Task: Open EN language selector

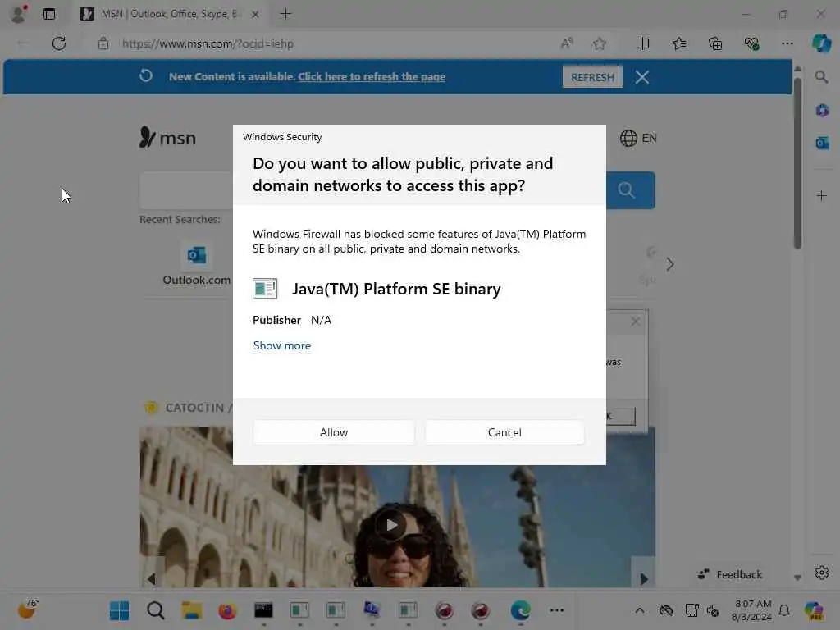Action: (638, 138)
